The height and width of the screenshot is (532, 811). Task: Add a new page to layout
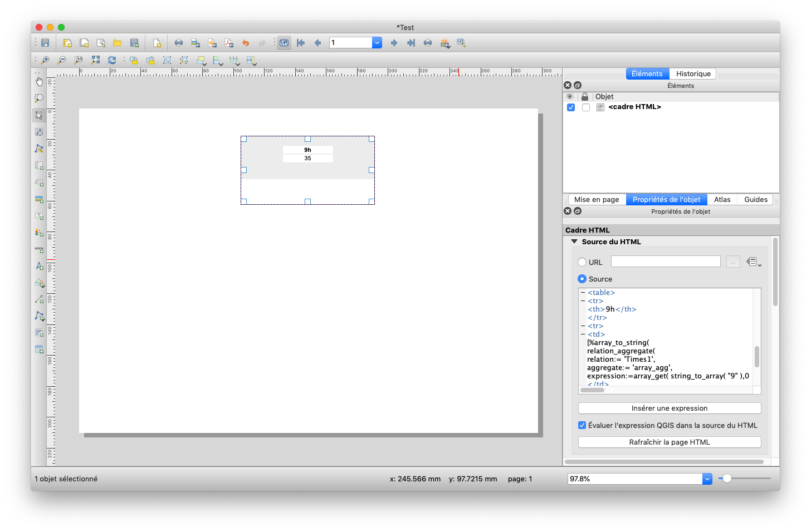[157, 43]
